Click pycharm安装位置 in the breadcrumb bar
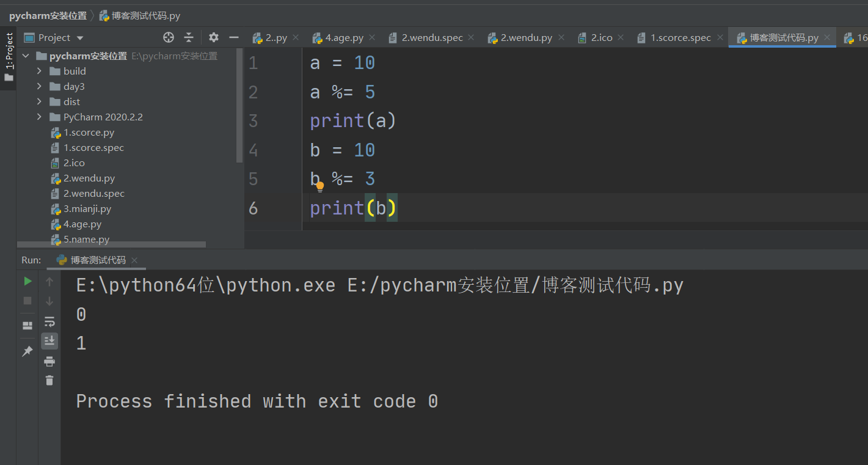 tap(48, 16)
